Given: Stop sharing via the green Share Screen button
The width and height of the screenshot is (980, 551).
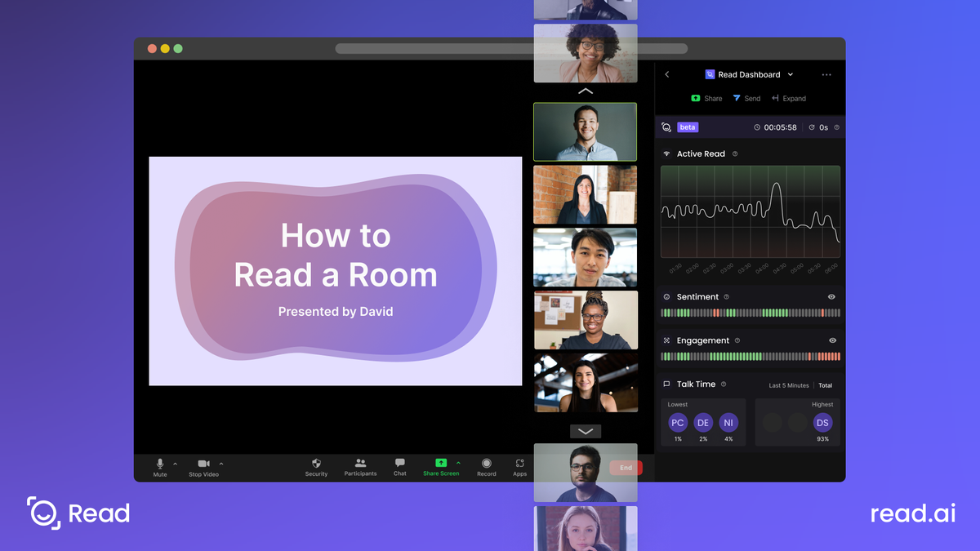Looking at the screenshot, I should [x=439, y=465].
